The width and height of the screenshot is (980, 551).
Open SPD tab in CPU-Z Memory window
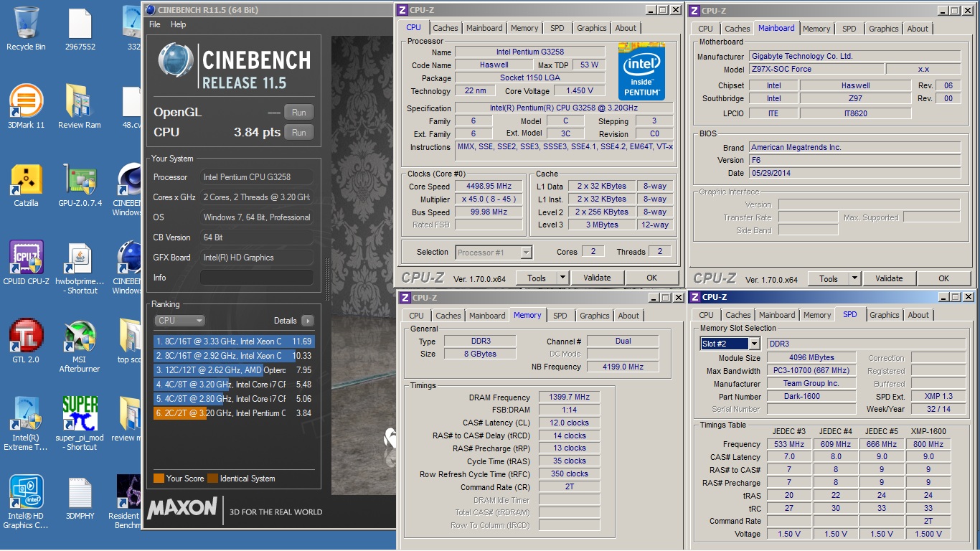560,316
